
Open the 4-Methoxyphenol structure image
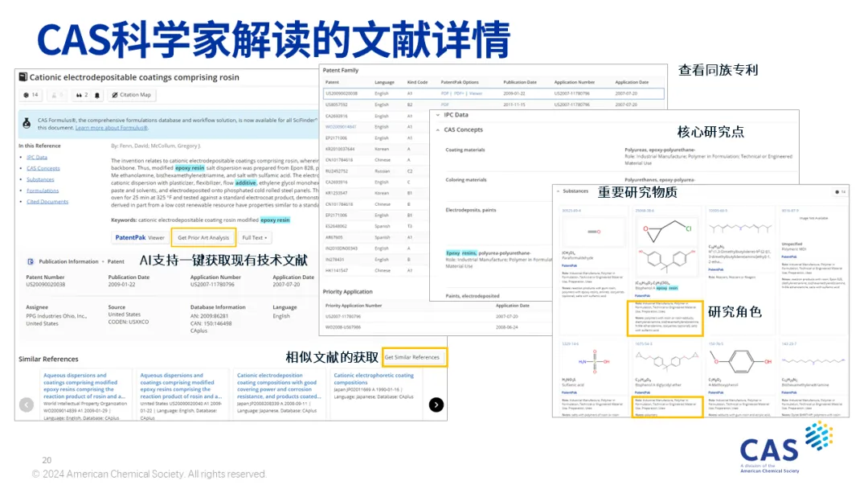[x=741, y=362]
